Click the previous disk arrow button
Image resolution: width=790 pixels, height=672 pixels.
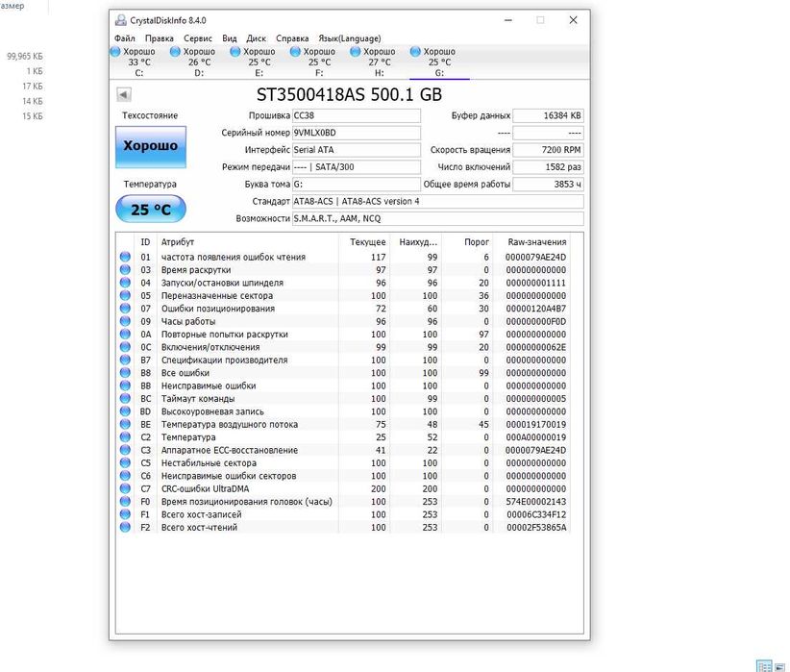[x=124, y=94]
